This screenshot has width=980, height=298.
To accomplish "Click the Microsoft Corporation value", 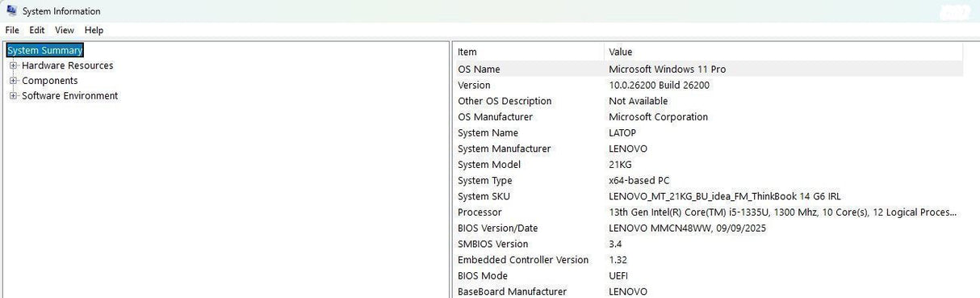I will pos(659,117).
